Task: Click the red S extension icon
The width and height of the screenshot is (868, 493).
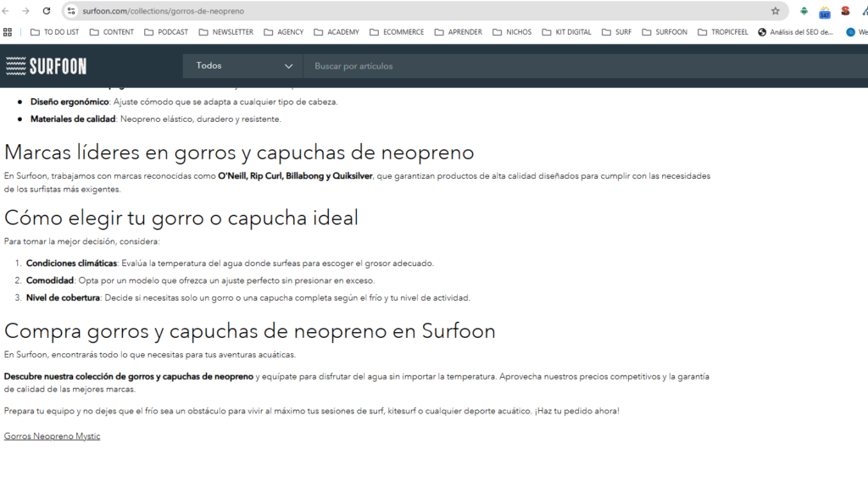Action: 845,11
